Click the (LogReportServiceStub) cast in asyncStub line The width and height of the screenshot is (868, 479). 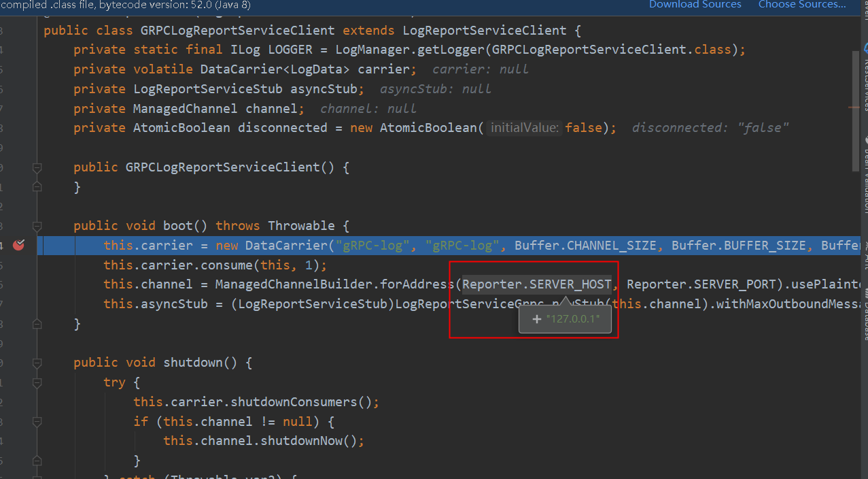(x=313, y=304)
